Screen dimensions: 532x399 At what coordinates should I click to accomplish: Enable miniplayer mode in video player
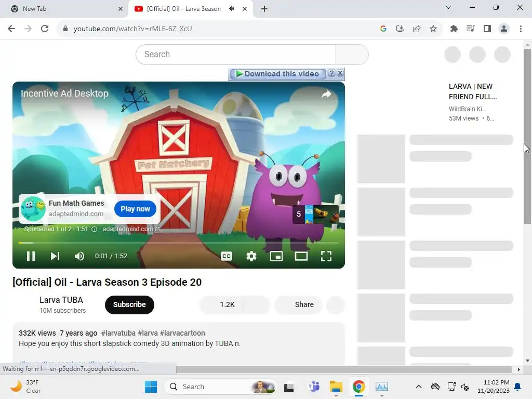(x=276, y=256)
